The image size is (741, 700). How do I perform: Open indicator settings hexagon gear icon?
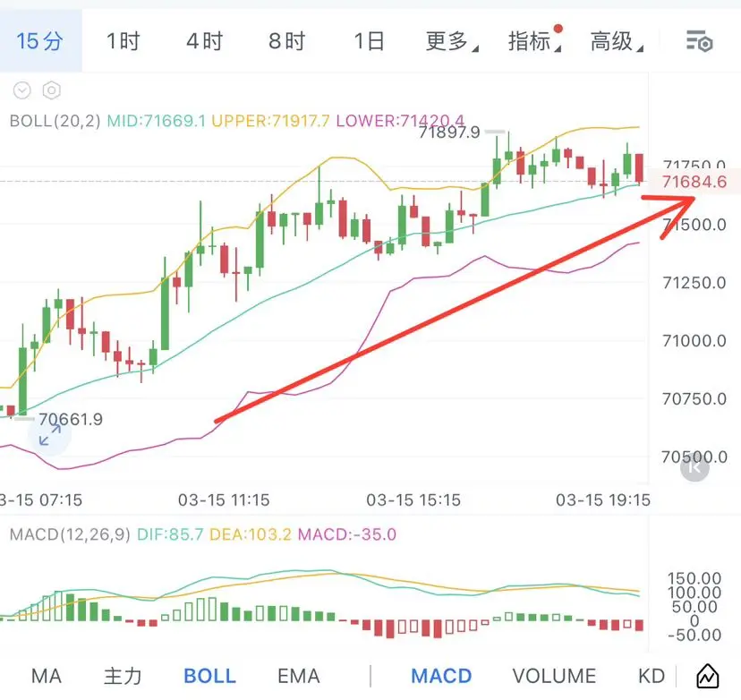(x=52, y=90)
